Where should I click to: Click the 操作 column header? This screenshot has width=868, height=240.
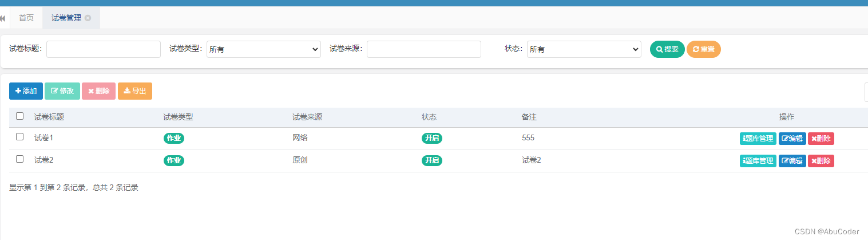click(x=787, y=117)
